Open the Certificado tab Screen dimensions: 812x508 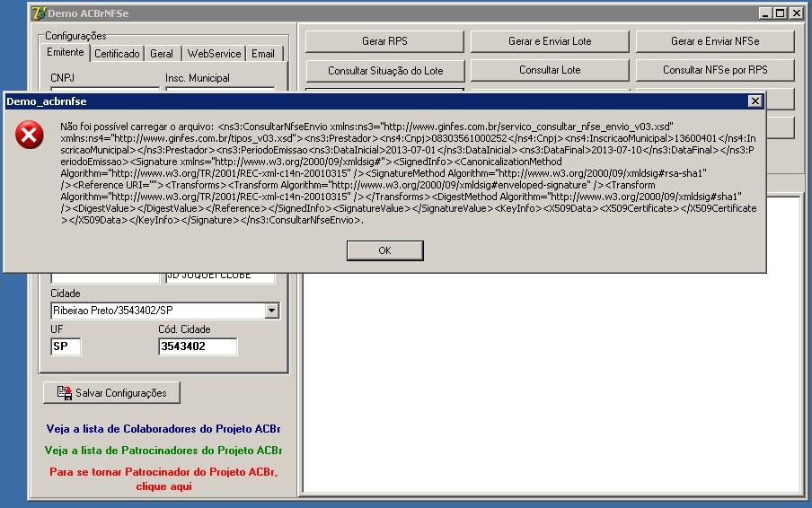pos(117,54)
